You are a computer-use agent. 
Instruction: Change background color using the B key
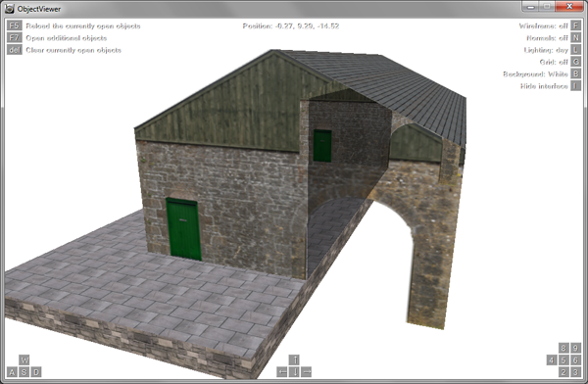[x=575, y=73]
